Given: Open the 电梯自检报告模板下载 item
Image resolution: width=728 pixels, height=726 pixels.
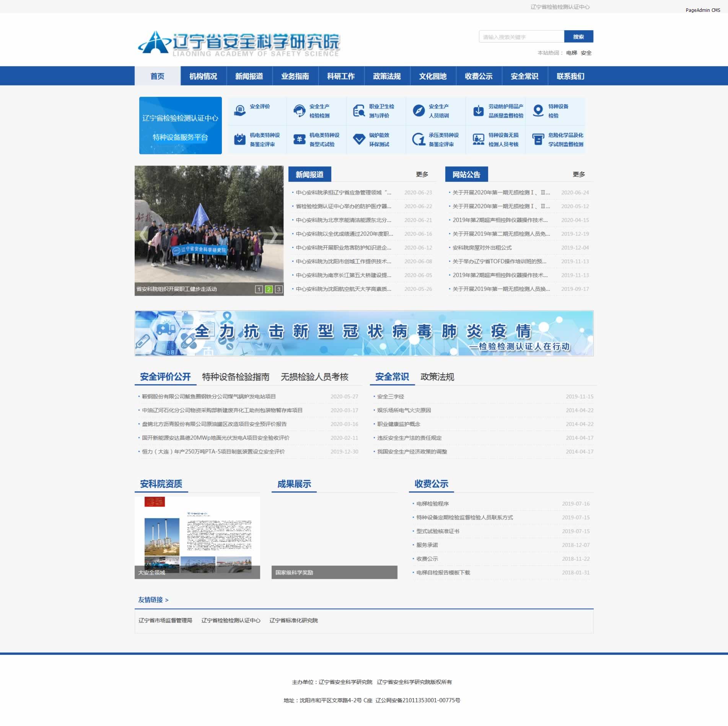Looking at the screenshot, I should tap(443, 573).
